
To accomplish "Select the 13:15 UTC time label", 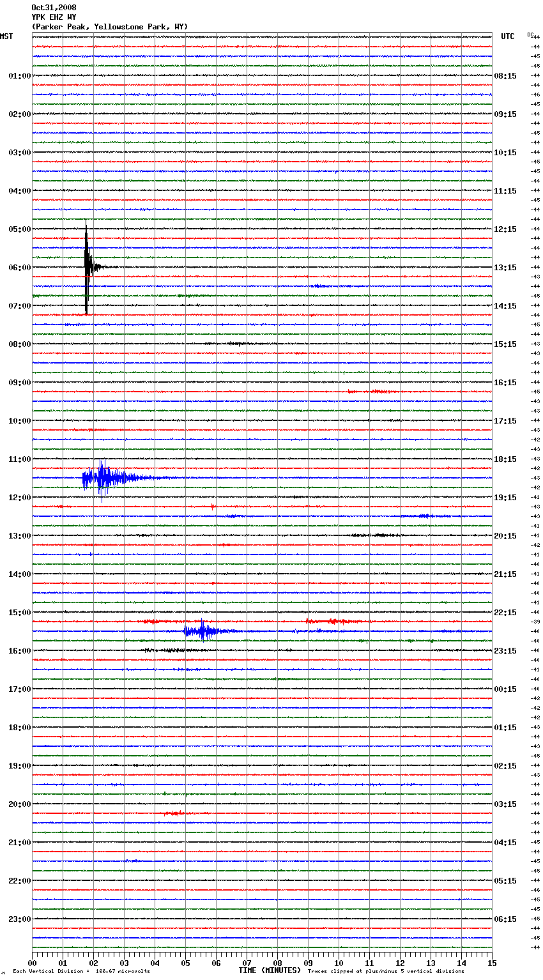I will (505, 268).
